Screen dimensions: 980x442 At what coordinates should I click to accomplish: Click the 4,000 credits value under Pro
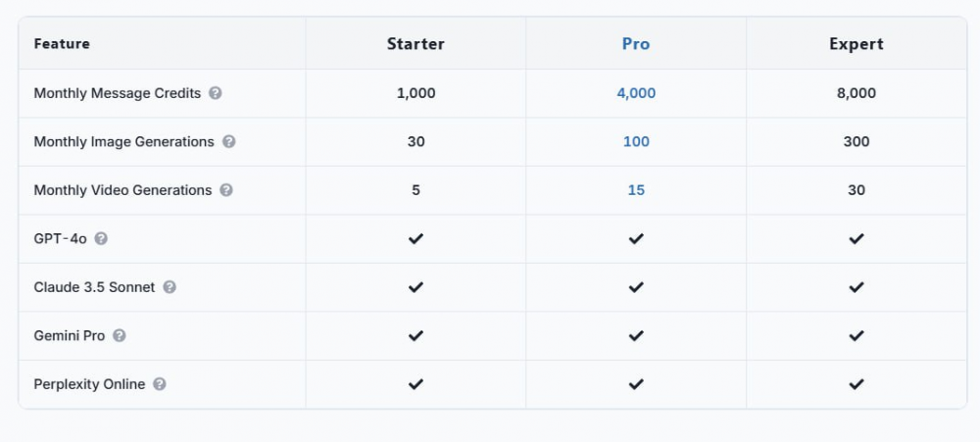click(636, 94)
